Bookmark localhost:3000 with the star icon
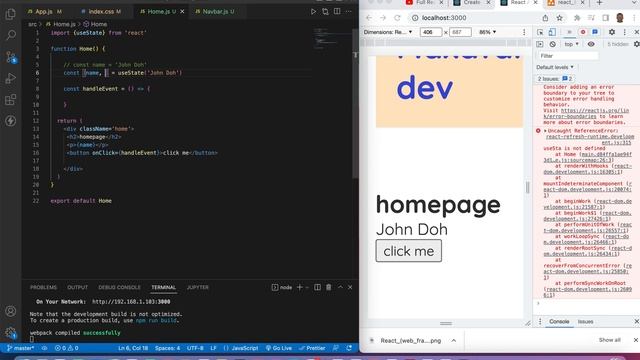 [x=560, y=18]
